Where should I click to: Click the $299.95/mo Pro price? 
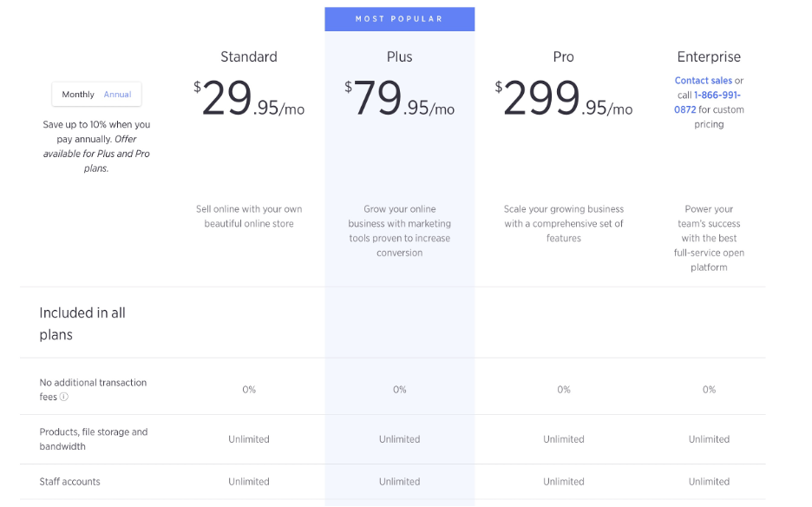click(563, 98)
